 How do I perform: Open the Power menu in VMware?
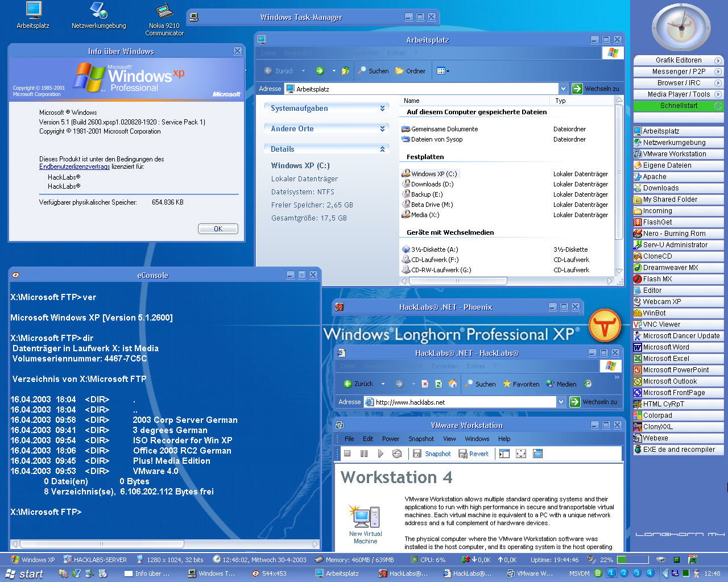390,439
